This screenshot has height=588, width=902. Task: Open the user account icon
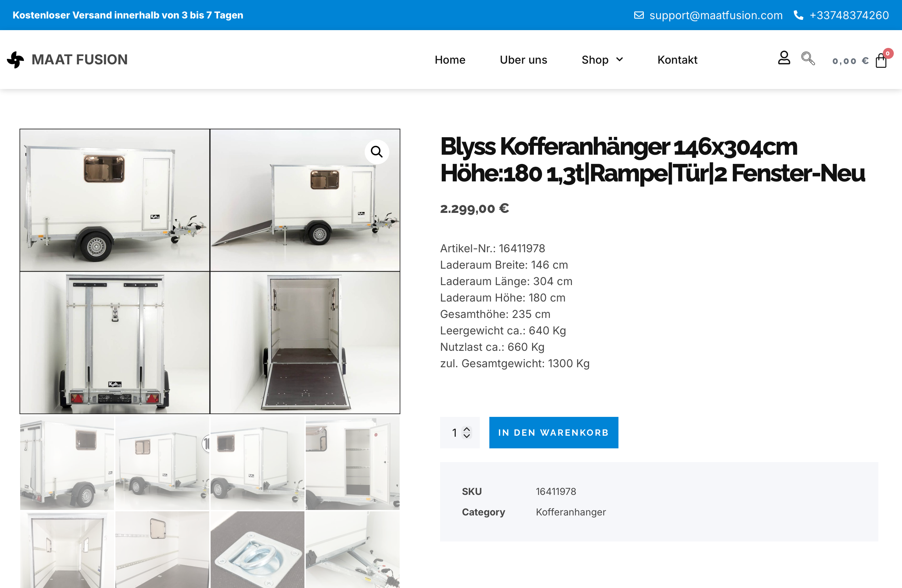(x=784, y=58)
